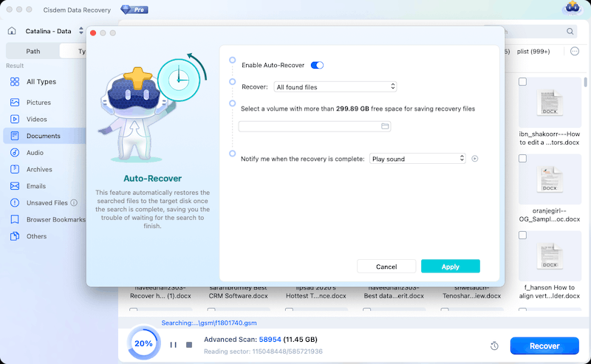Click the Hottest T...nce.docx file name
The image size is (591, 364).
pos(316,296)
